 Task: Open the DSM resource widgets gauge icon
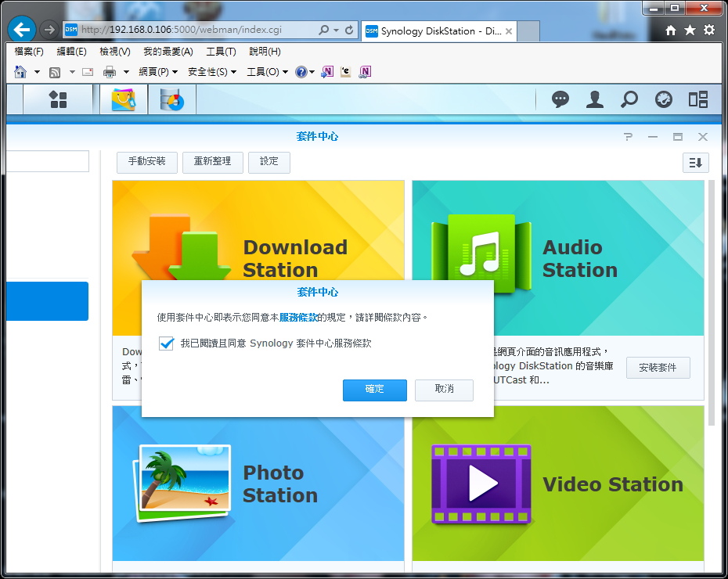tap(664, 99)
